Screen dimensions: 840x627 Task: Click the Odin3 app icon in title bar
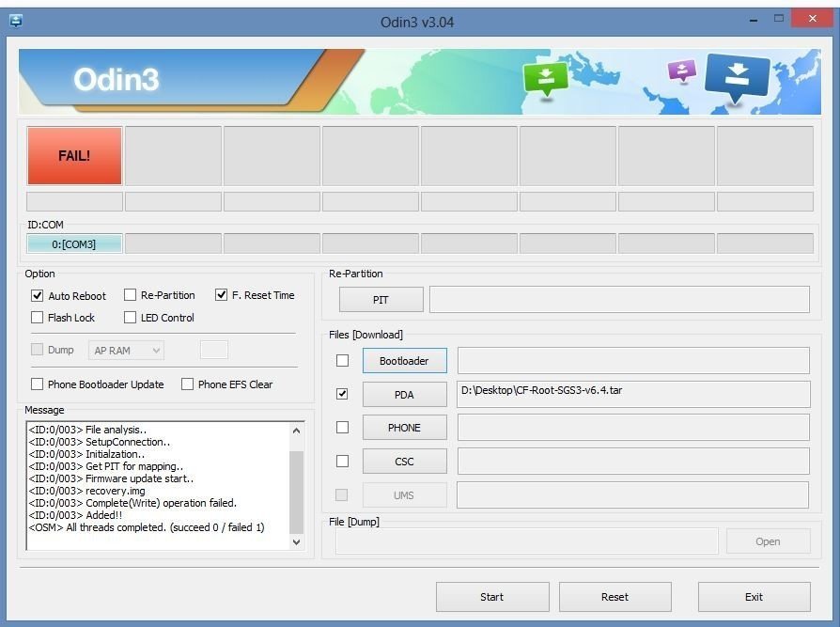pos(16,22)
